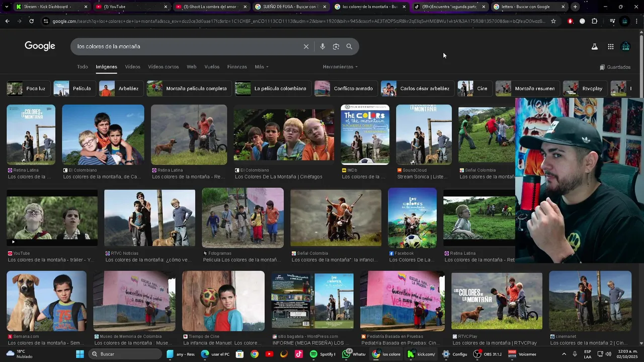Close the lettera Google tab
This screenshot has height=362, width=644.
[x=563, y=7]
